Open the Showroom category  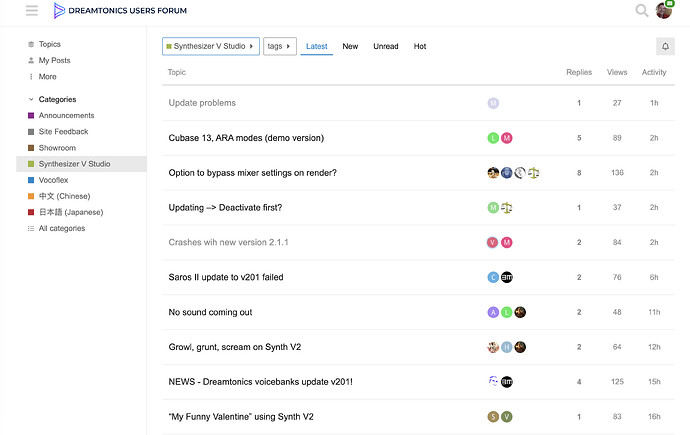[x=57, y=148]
